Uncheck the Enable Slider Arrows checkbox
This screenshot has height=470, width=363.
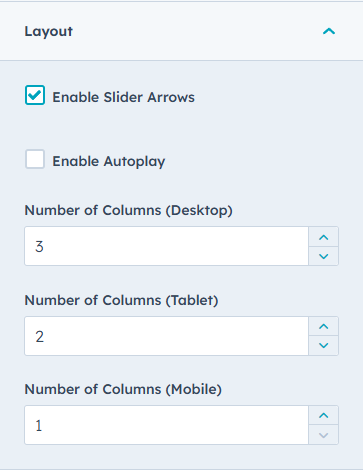pyautogui.click(x=35, y=95)
